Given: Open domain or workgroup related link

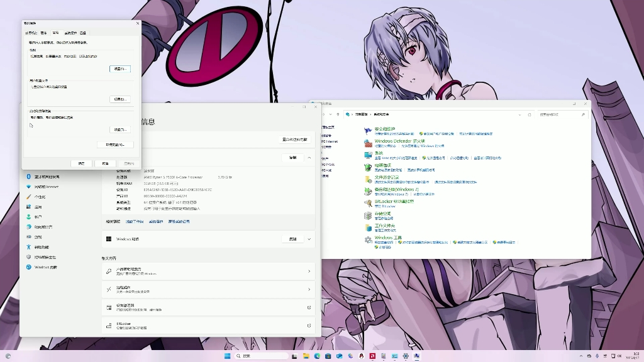Looking at the screenshot, I should 135,222.
